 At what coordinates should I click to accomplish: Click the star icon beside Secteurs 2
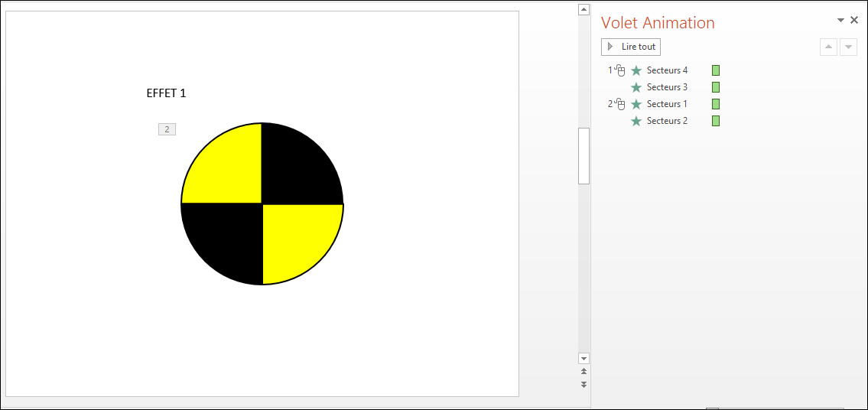tap(636, 121)
